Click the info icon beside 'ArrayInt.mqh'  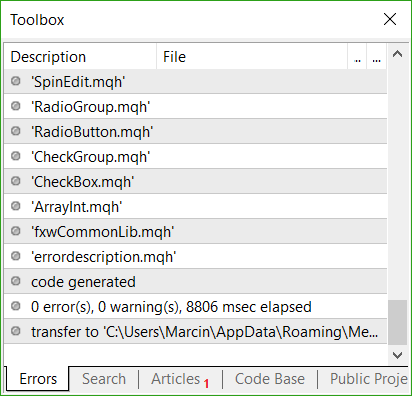point(16,206)
